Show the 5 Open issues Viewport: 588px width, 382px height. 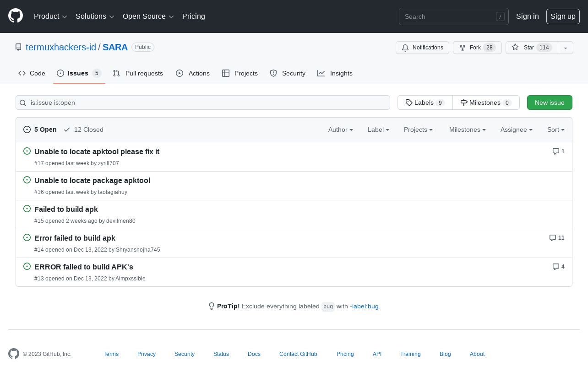click(x=40, y=129)
